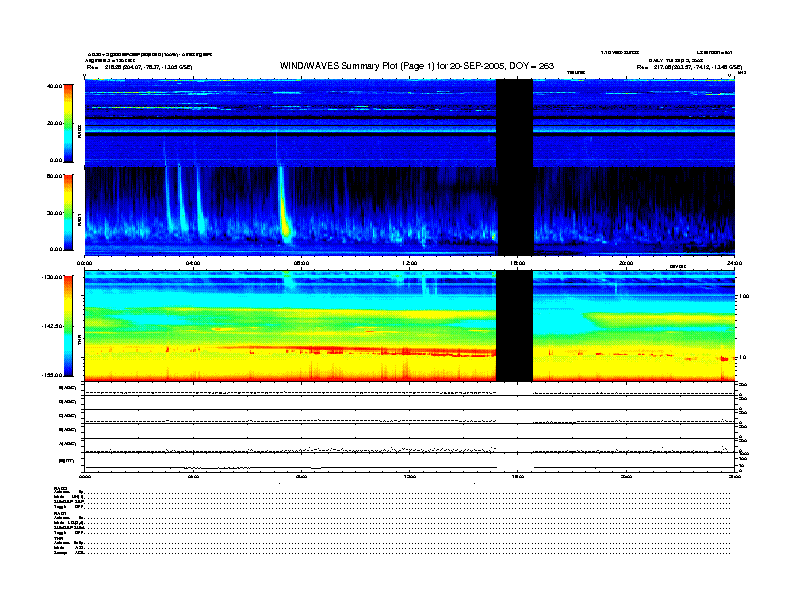Click the 100 label on TNR right axis
792x612 pixels.
point(744,296)
